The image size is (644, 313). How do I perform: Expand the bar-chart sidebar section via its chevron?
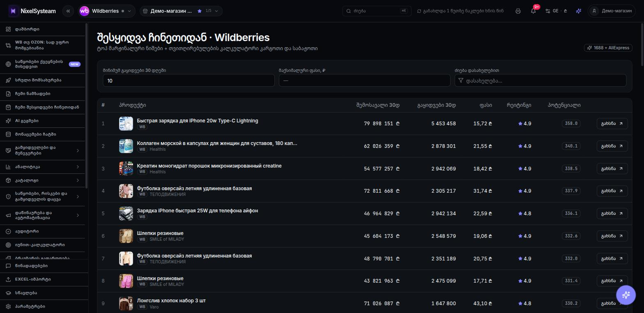click(x=78, y=167)
